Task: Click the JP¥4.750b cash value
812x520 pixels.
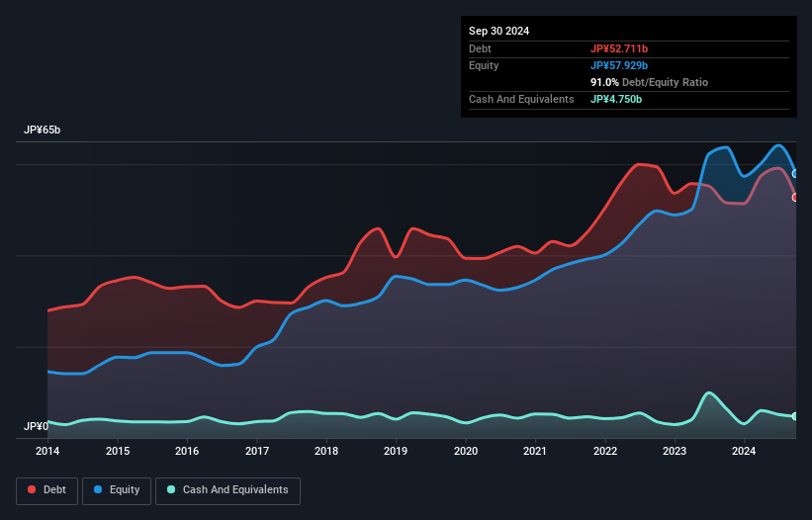Action: 616,99
